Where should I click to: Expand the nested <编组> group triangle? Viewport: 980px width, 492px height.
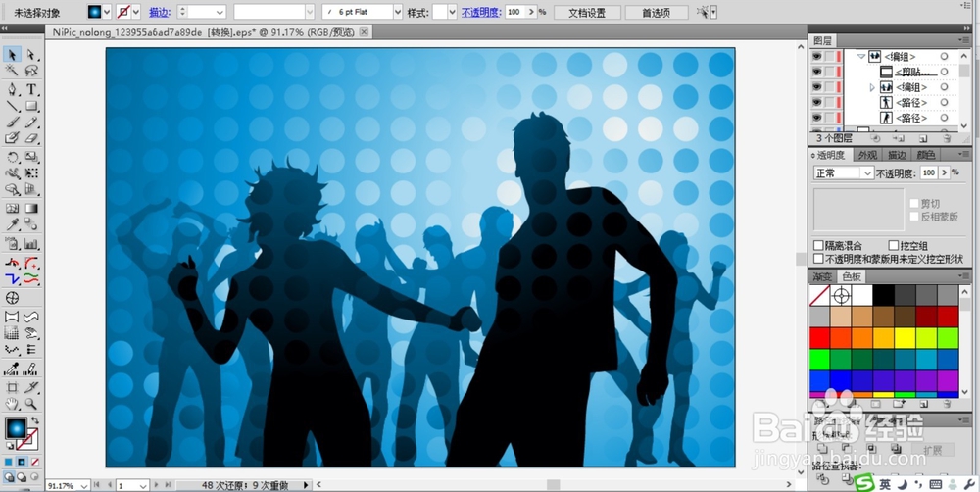pos(872,87)
